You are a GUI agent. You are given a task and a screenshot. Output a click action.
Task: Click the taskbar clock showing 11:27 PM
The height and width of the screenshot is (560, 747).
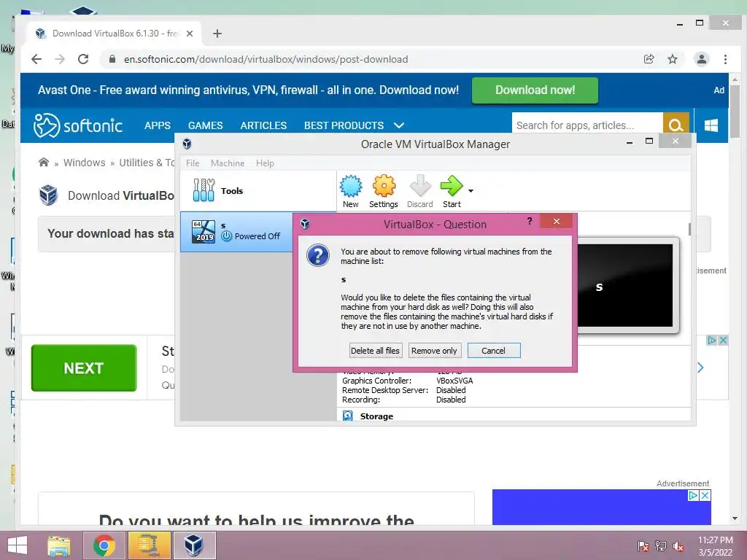click(x=715, y=546)
